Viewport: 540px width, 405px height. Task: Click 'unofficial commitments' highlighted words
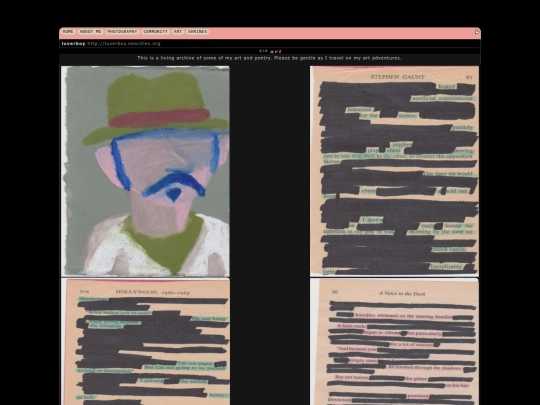click(x=443, y=98)
